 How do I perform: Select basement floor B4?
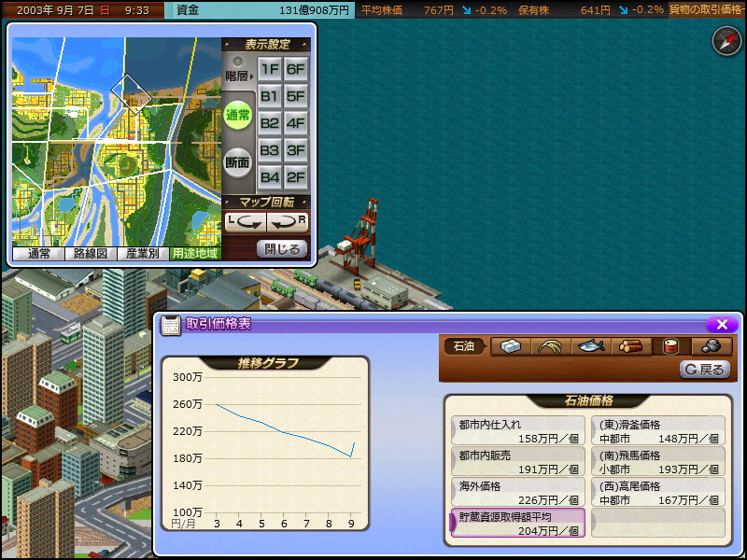pyautogui.click(x=270, y=177)
